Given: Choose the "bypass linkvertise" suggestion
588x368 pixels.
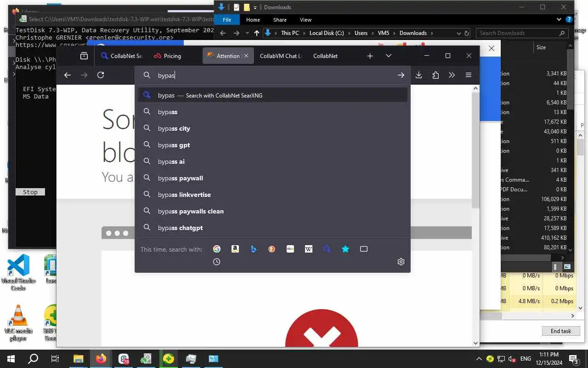Looking at the screenshot, I should point(272,195).
